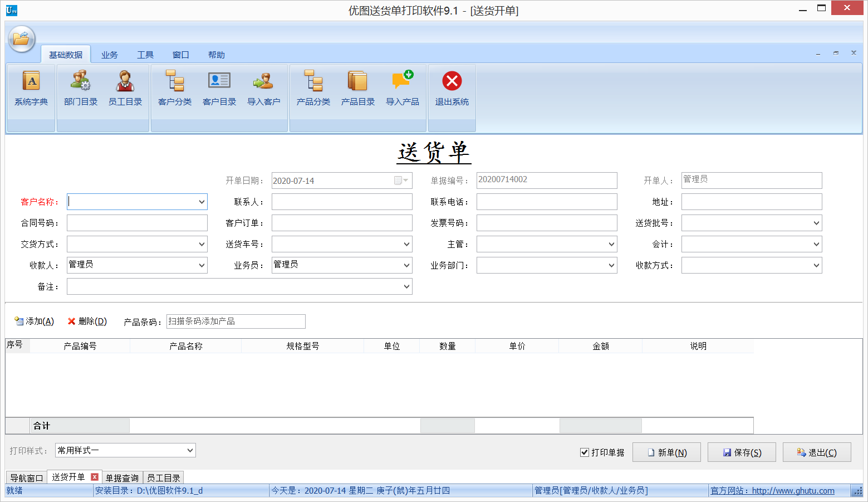Switch to the 单据查询 bottom tab
This screenshot has height=502, width=868.
tap(122, 477)
